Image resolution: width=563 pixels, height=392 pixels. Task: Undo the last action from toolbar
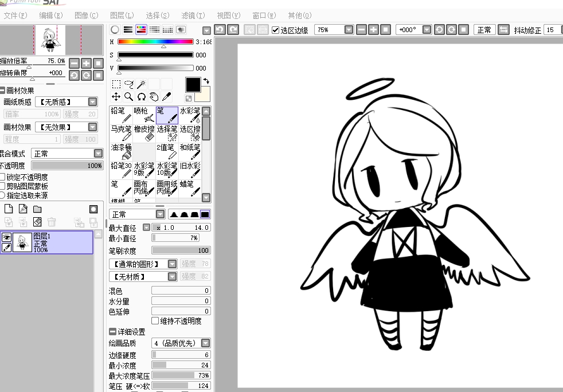coord(220,30)
